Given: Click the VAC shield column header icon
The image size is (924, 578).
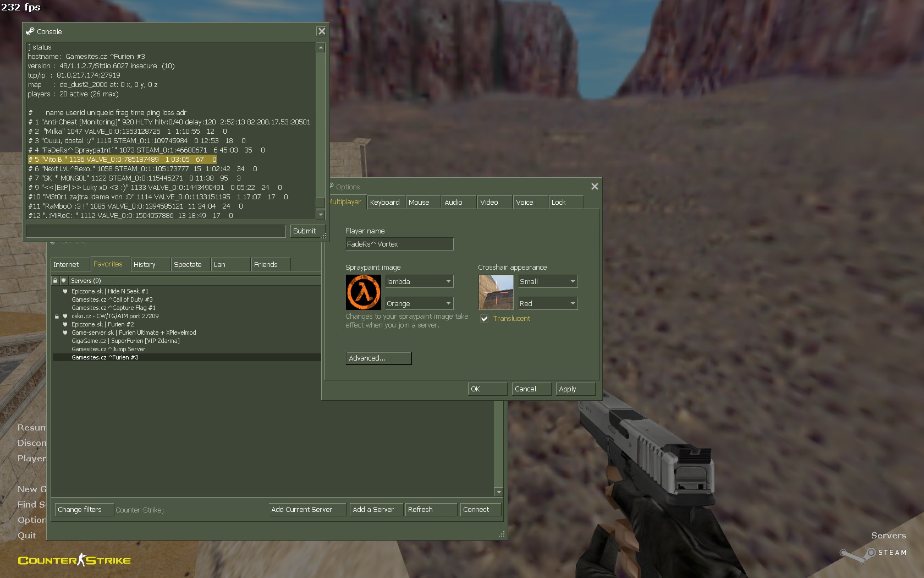Looking at the screenshot, I should click(64, 281).
